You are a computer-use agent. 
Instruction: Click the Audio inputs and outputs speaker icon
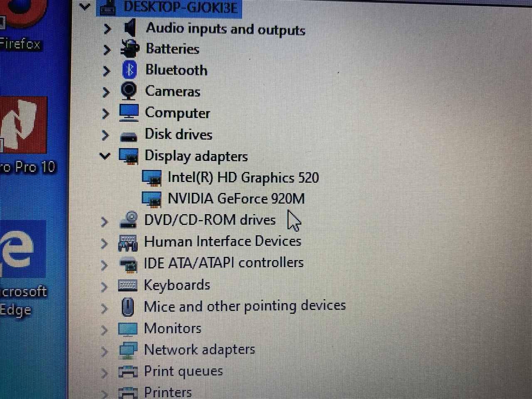pyautogui.click(x=130, y=28)
